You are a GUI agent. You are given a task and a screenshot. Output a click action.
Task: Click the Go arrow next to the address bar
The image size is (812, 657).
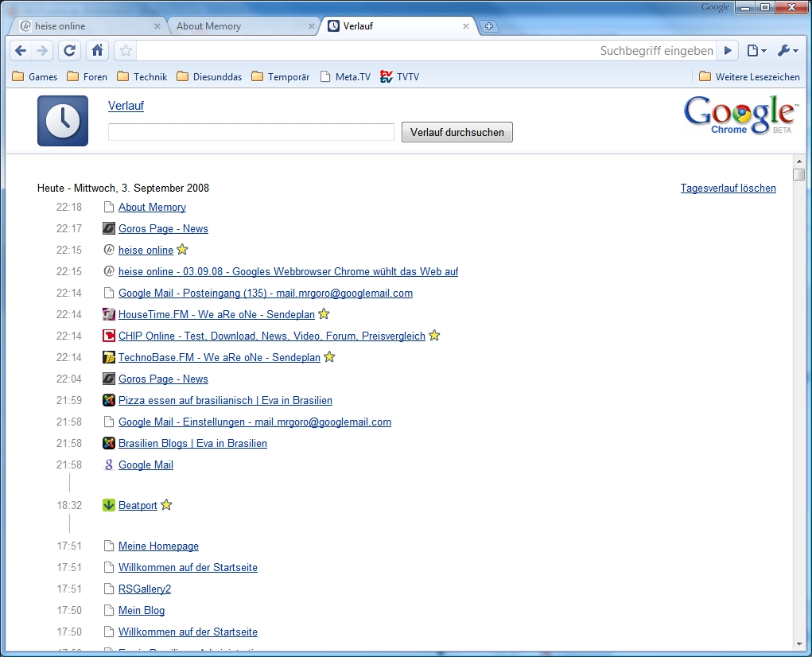[728, 51]
